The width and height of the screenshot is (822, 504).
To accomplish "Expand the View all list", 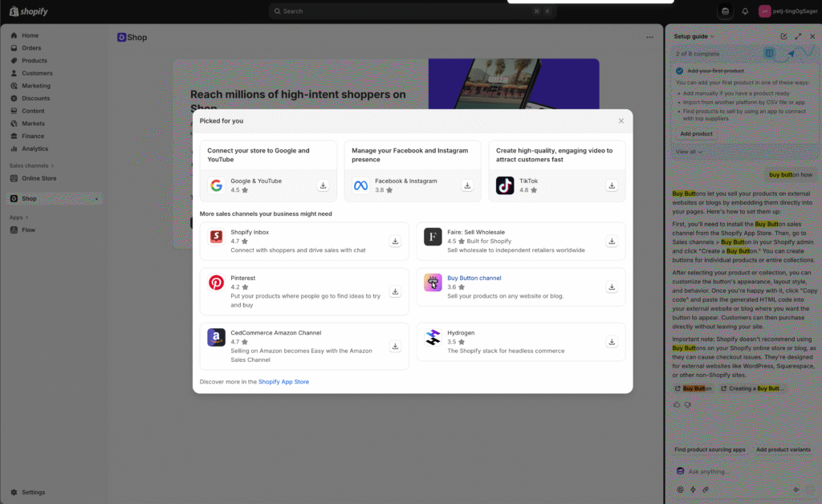I will click(x=689, y=152).
